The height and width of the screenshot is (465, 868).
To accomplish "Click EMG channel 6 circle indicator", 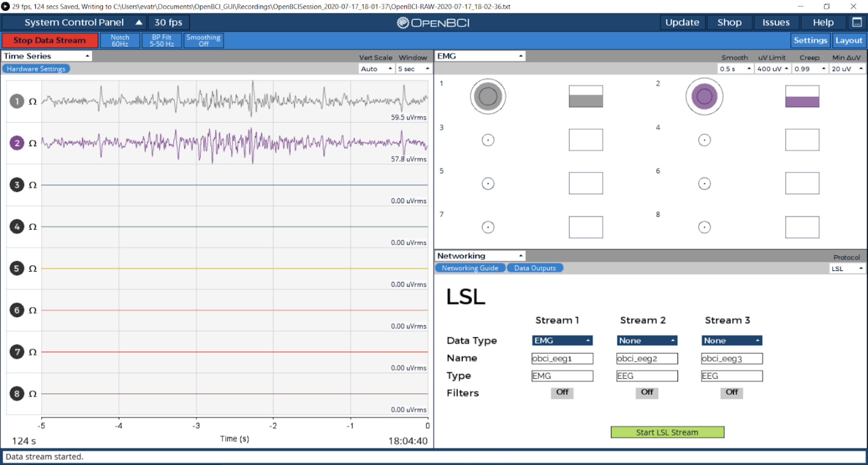I will 704,183.
